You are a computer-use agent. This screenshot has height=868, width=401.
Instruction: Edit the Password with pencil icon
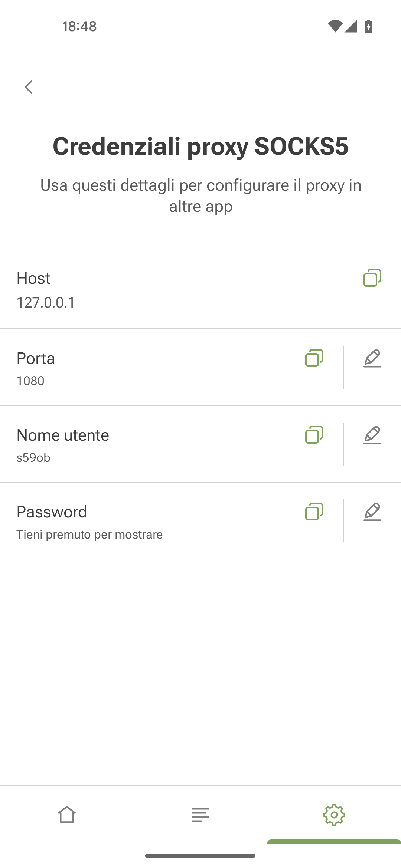click(372, 512)
